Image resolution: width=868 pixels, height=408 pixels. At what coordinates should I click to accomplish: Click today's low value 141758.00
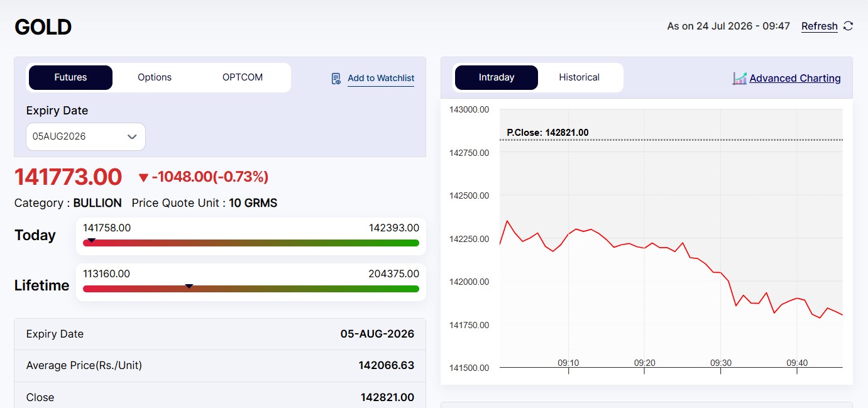tap(107, 228)
